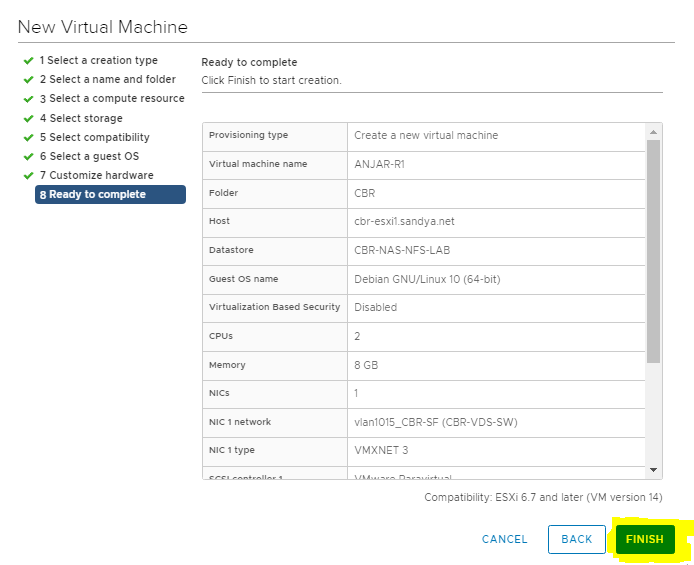The image size is (694, 565).
Task: Click the CBR-NAS-NFS-LAB datastore value
Action: [404, 251]
